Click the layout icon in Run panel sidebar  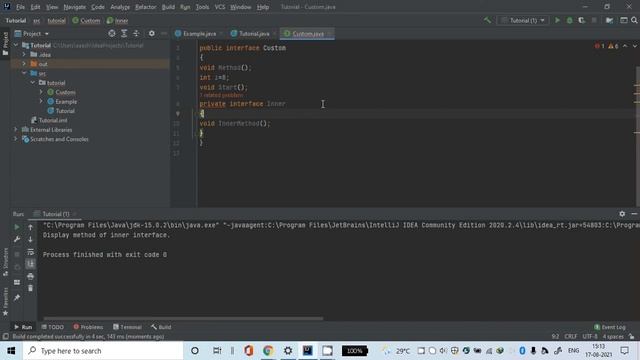(17, 282)
